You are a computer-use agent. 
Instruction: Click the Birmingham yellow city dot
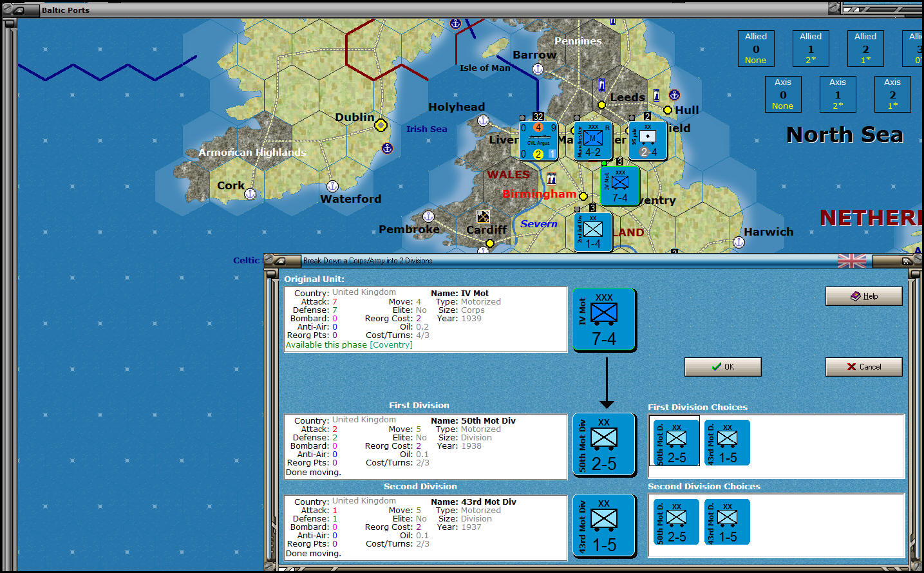point(583,196)
